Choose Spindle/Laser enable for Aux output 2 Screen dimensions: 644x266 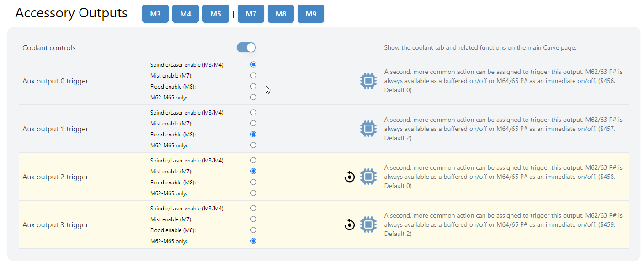coord(254,160)
